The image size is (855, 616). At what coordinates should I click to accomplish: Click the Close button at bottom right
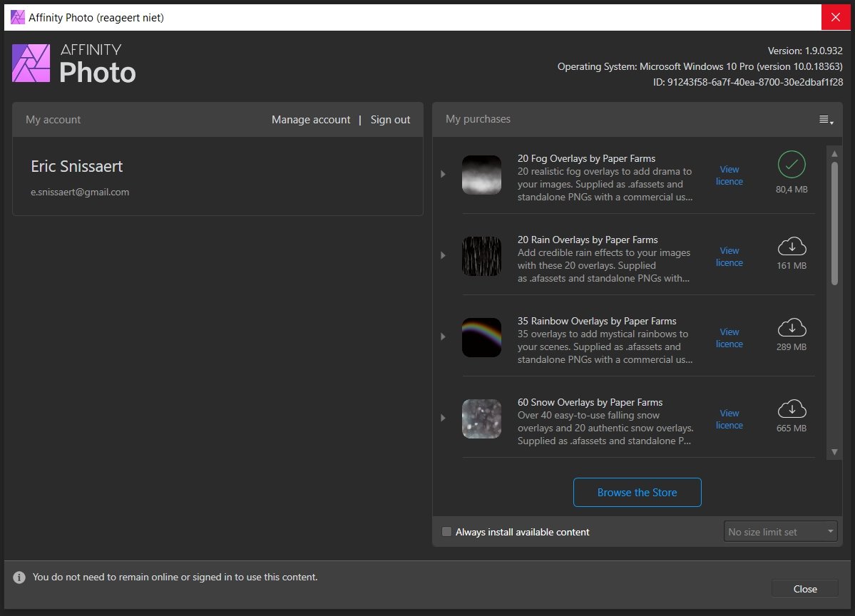(805, 589)
